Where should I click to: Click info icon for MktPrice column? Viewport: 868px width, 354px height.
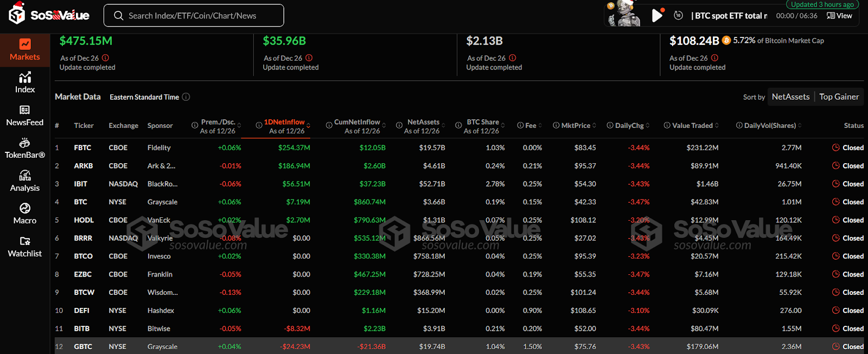(556, 125)
